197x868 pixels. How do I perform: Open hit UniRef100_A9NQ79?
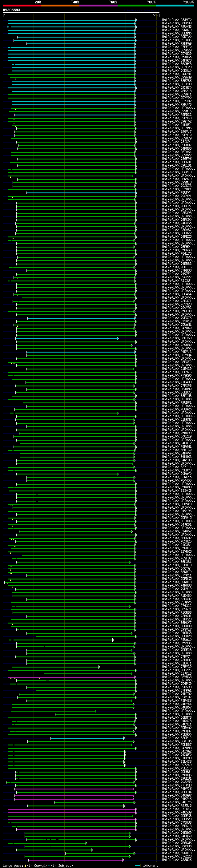click(x=176, y=30)
